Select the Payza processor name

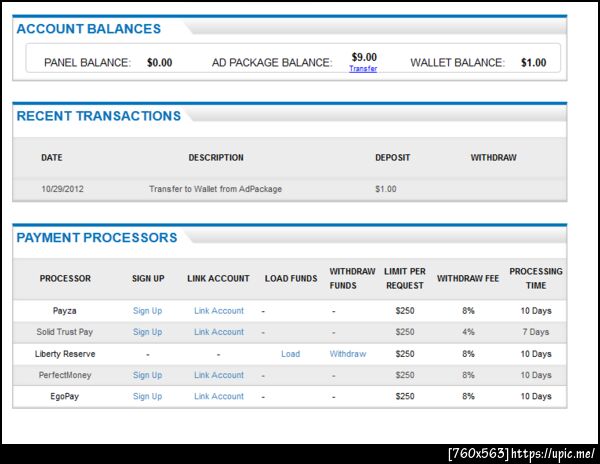pos(64,311)
